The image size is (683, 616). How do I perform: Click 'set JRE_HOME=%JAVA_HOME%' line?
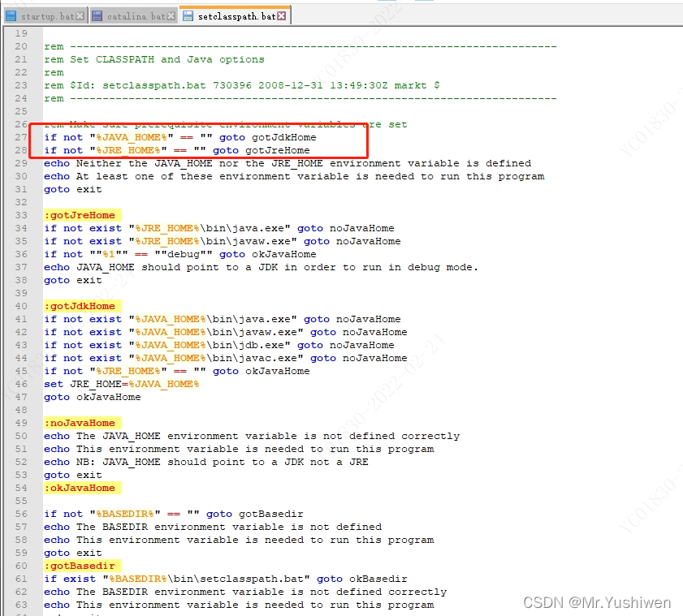(122, 384)
